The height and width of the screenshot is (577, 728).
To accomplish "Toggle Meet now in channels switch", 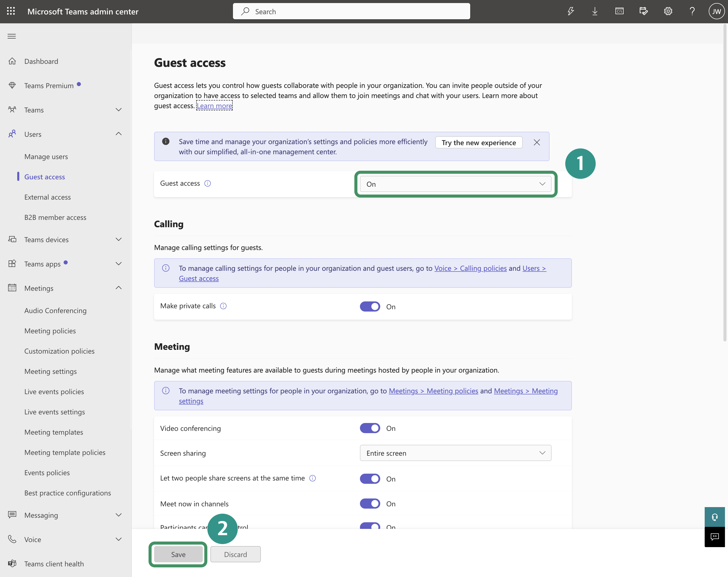I will pyautogui.click(x=370, y=504).
